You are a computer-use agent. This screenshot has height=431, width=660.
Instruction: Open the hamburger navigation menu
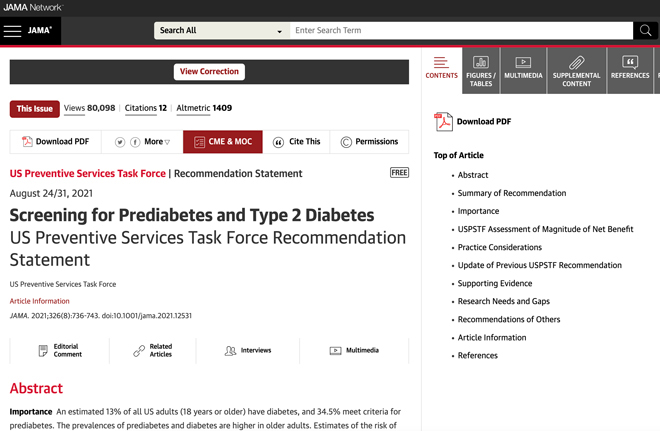(x=12, y=31)
